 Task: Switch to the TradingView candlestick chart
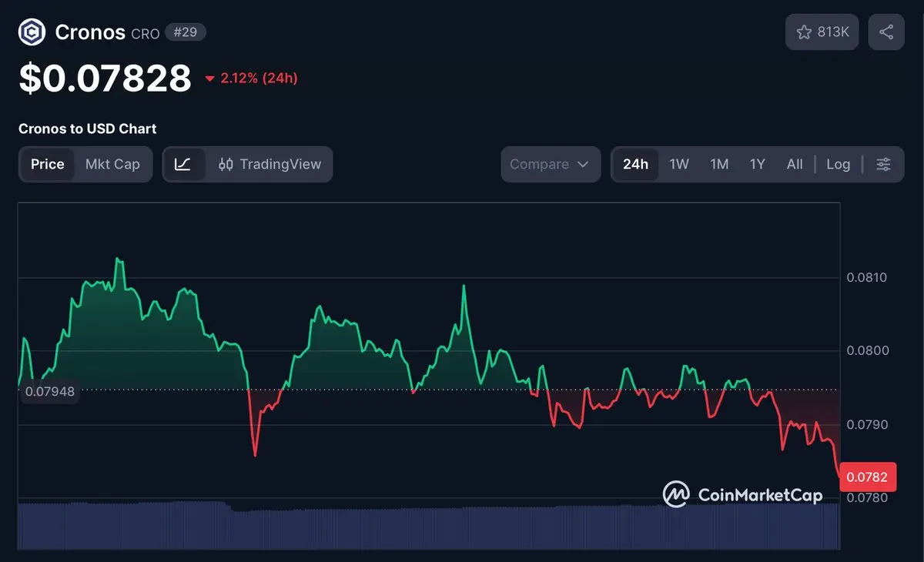(269, 164)
